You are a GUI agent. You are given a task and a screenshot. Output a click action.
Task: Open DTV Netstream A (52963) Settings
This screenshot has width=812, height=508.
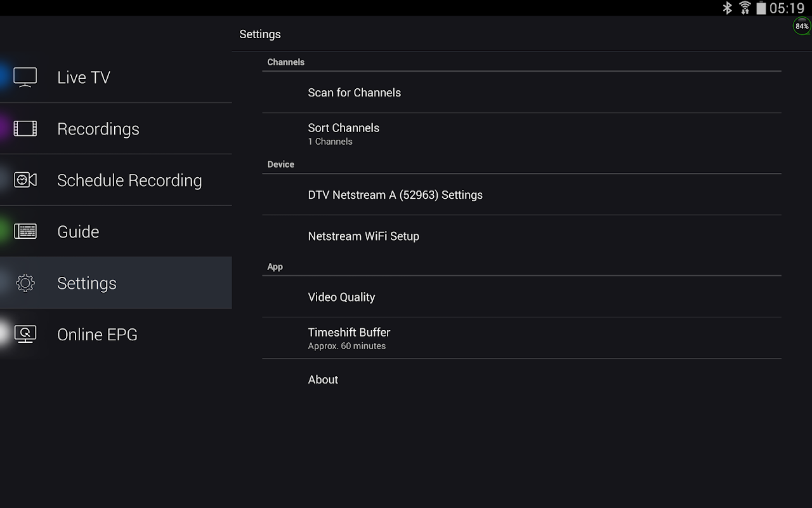395,195
